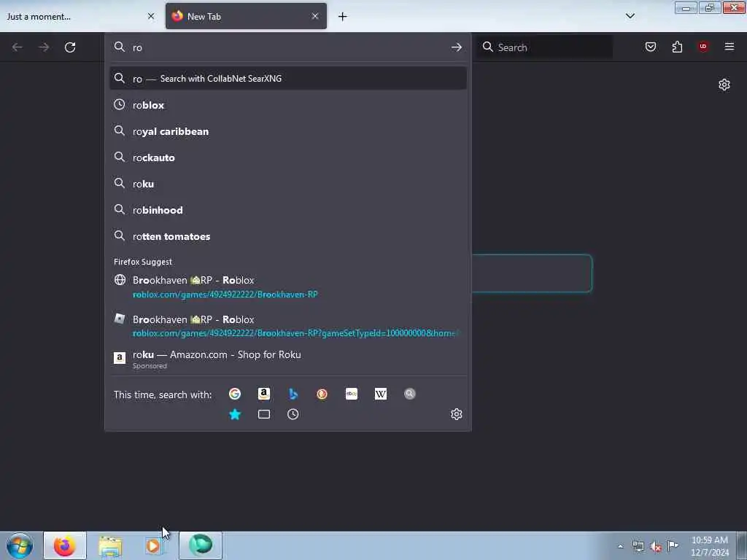Open the Extensions puzzle icon

[677, 47]
